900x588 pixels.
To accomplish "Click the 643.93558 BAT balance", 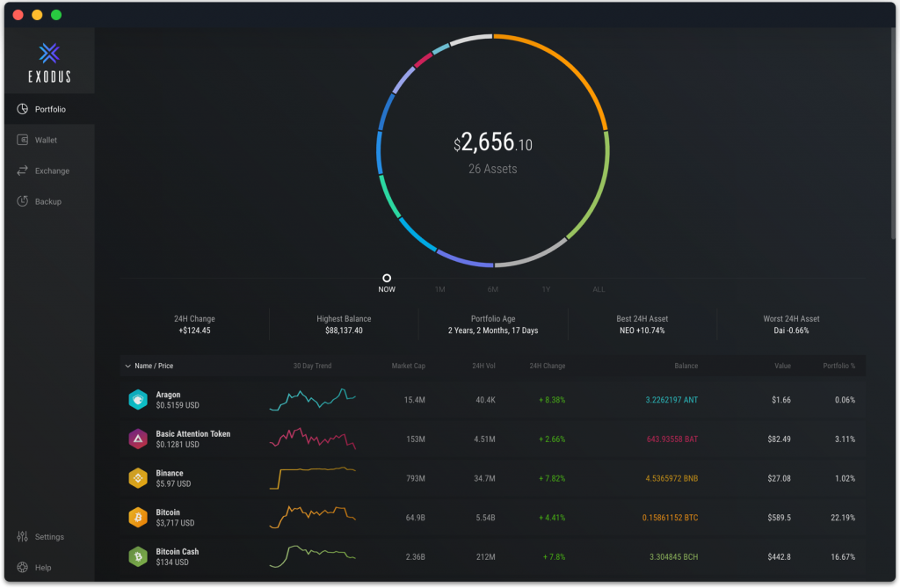I will click(x=672, y=439).
